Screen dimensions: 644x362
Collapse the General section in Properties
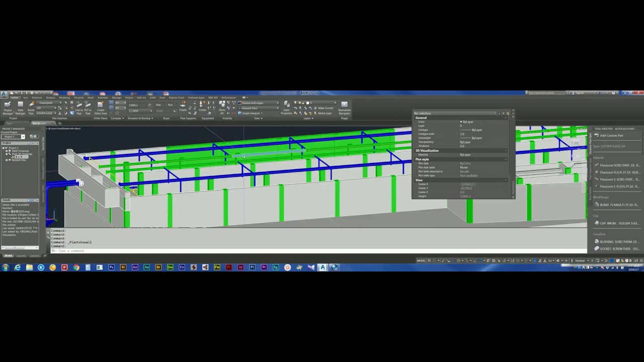coord(506,118)
